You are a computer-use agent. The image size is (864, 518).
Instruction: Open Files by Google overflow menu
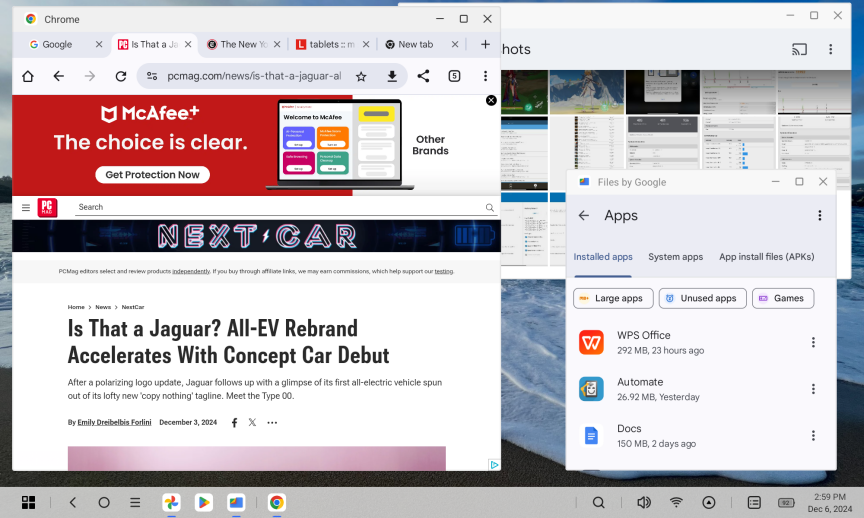pyautogui.click(x=819, y=215)
